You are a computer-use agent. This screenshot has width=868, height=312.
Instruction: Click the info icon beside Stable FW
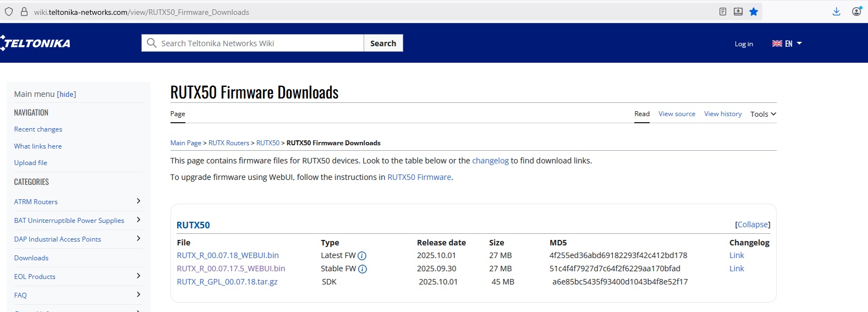(362, 269)
